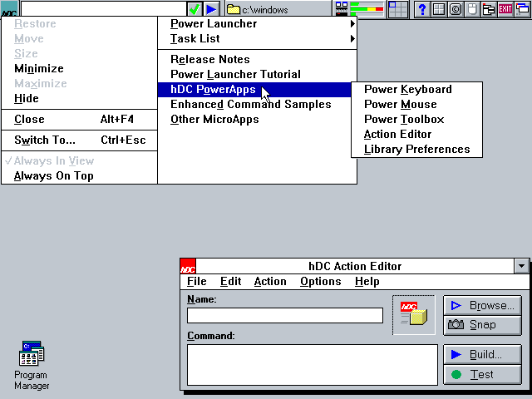Click the green checkmark button

click(195, 9)
